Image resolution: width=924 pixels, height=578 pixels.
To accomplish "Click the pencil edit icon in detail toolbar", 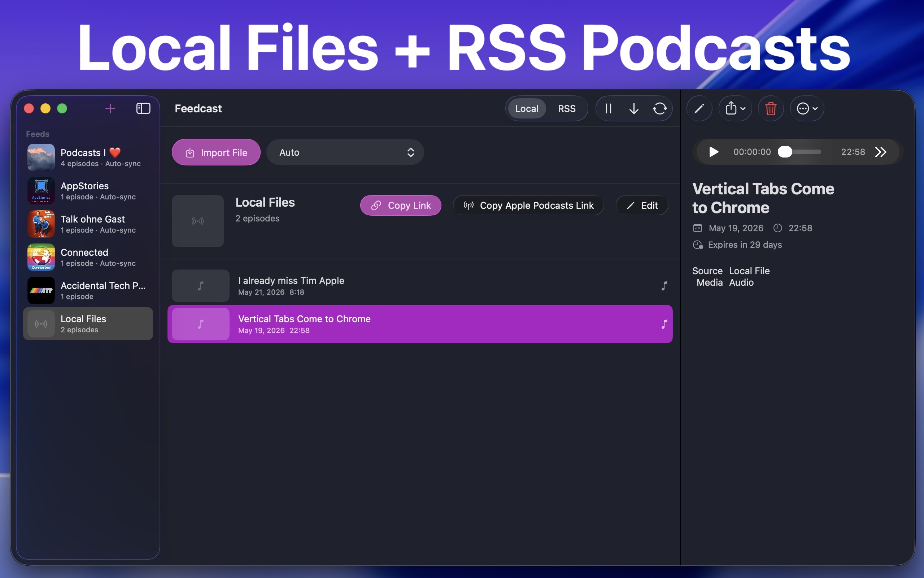I will tap(699, 109).
